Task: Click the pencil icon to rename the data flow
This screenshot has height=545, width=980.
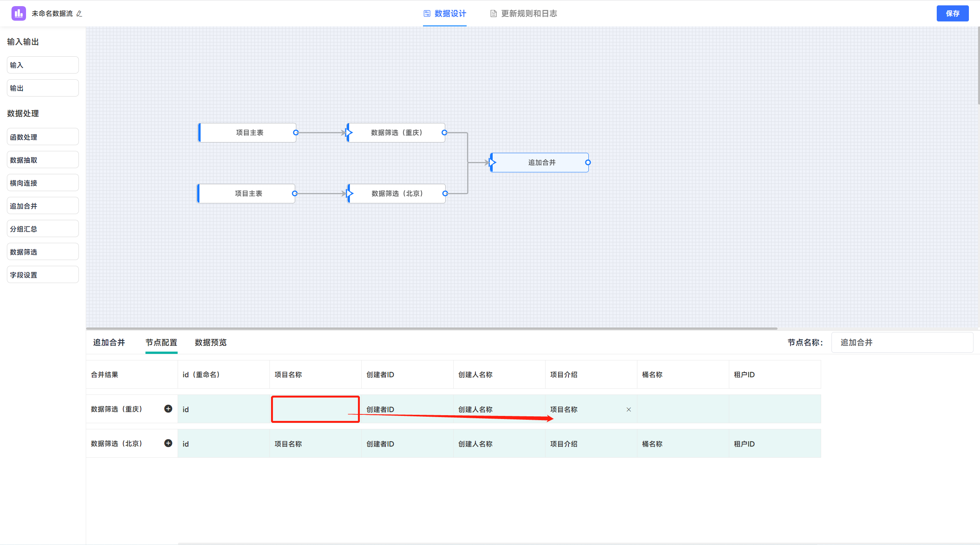Action: pos(79,14)
